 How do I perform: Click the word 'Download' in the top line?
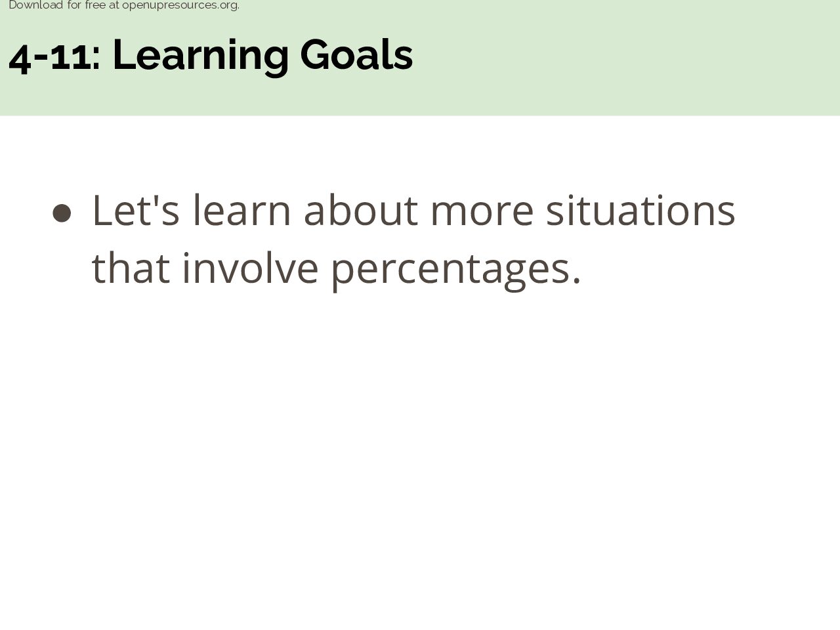pos(36,5)
